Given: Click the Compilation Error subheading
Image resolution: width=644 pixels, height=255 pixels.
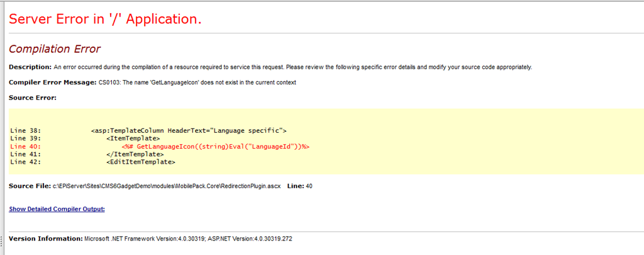Looking at the screenshot, I should click(x=55, y=49).
